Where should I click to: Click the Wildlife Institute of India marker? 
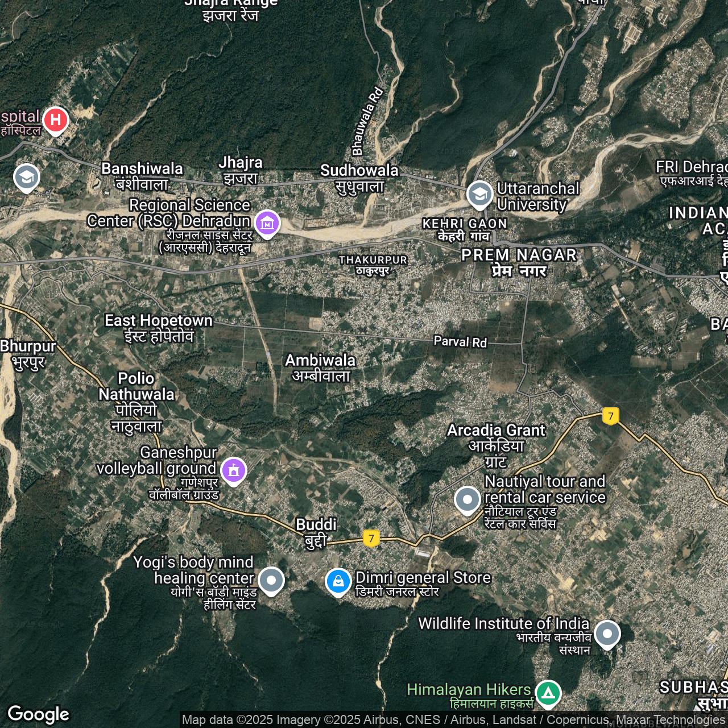[607, 633]
